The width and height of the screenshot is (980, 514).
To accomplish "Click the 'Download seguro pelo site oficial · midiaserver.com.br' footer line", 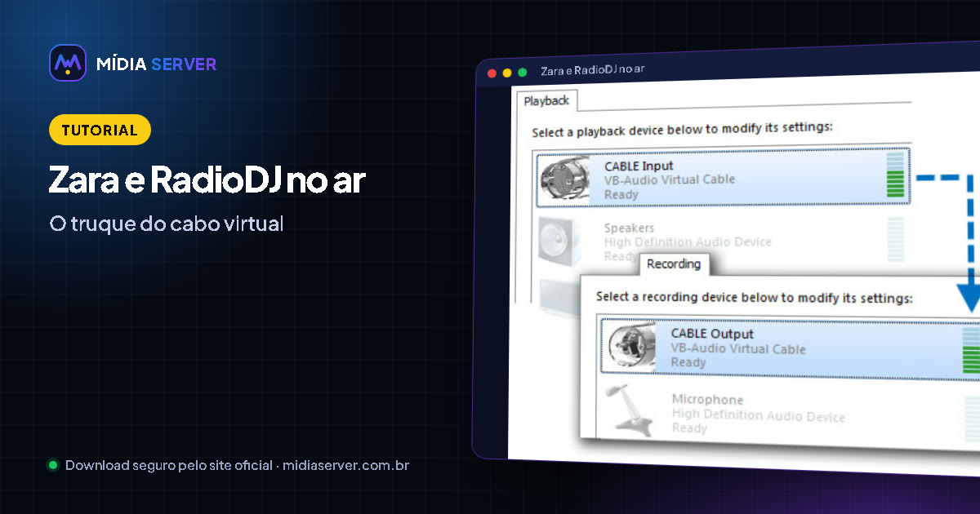I will pyautogui.click(x=237, y=466).
